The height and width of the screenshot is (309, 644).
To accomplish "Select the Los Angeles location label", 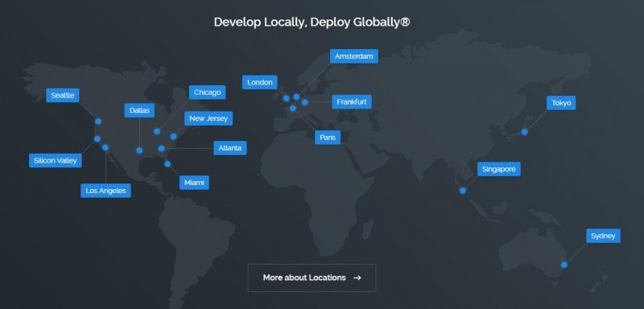I will click(x=105, y=191).
